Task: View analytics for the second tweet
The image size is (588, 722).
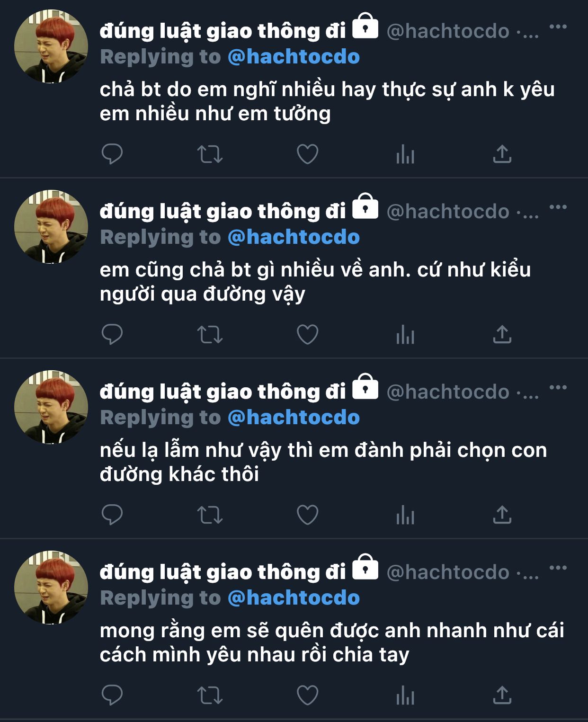Action: pyautogui.click(x=405, y=334)
